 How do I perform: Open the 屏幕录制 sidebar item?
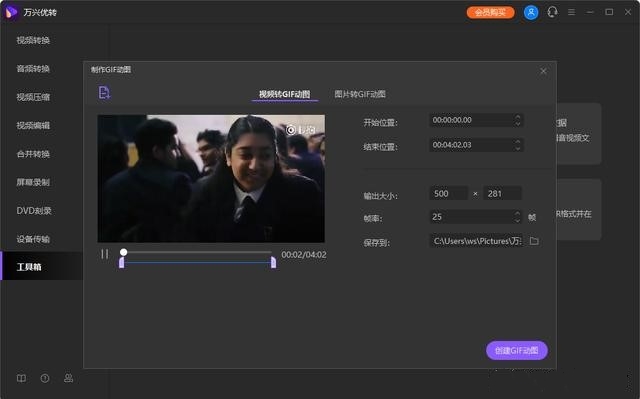(x=33, y=182)
